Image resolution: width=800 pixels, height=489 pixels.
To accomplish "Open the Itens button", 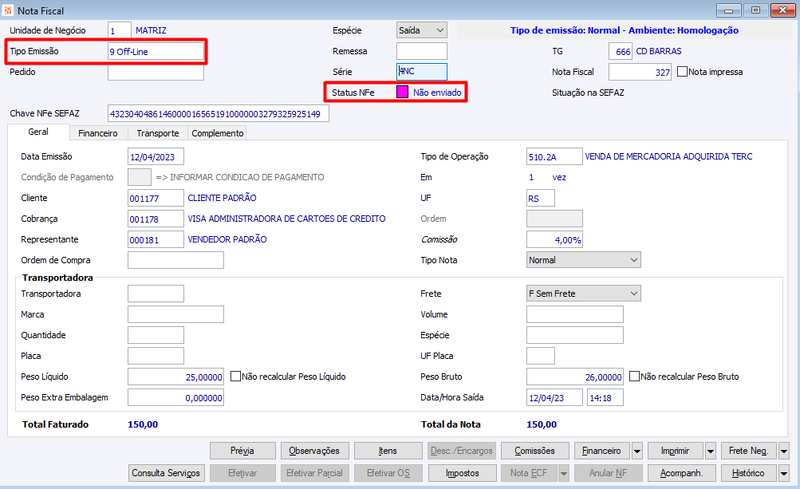I will 388,451.
